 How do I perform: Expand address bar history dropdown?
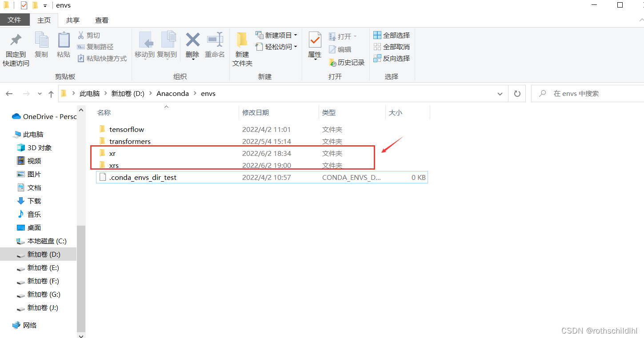click(x=500, y=94)
